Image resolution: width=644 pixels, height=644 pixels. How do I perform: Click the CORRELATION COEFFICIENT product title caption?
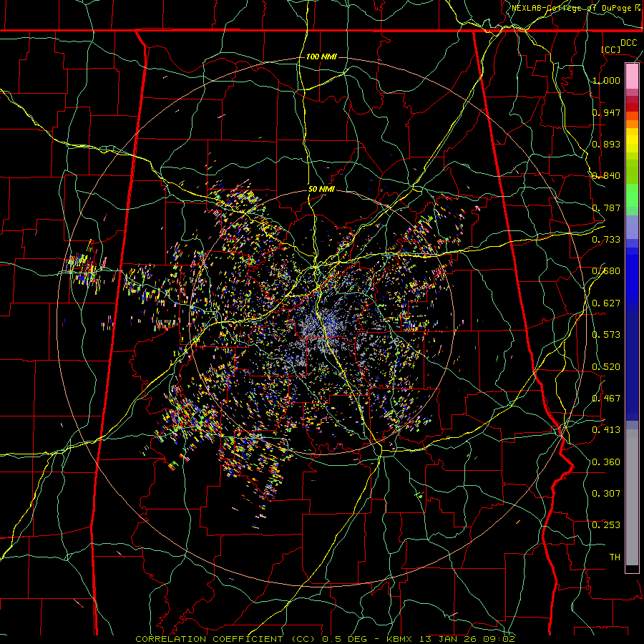tap(325, 639)
